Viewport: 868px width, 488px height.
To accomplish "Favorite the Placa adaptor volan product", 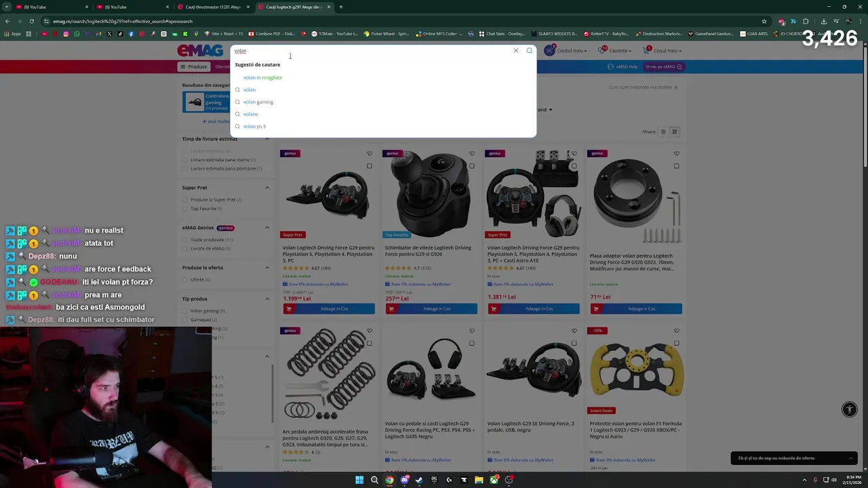I will click(676, 154).
